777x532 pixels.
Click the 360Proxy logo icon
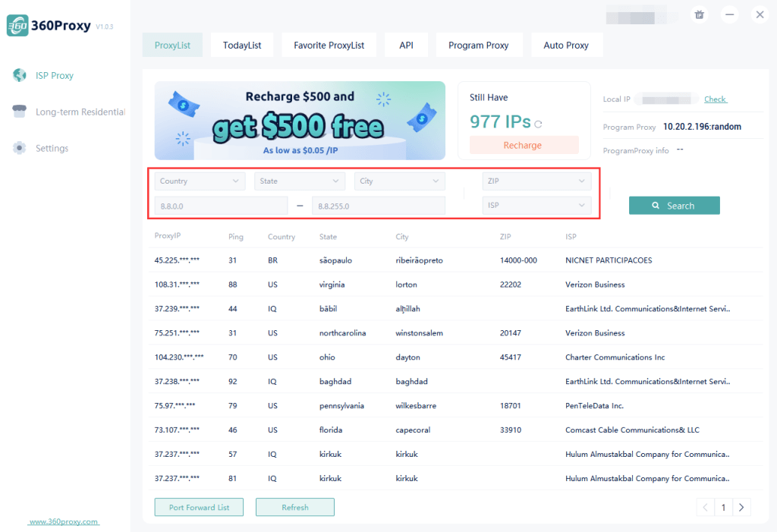[x=17, y=25]
